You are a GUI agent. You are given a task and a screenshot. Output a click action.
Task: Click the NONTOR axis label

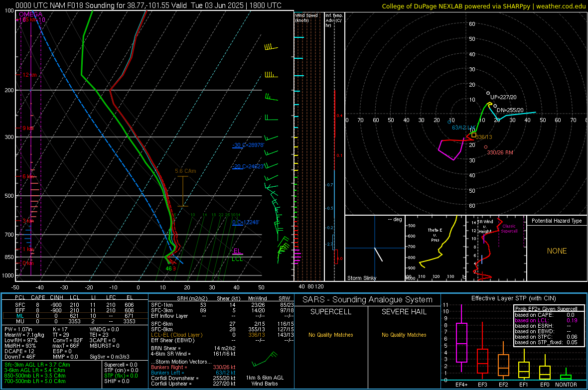tap(566, 385)
